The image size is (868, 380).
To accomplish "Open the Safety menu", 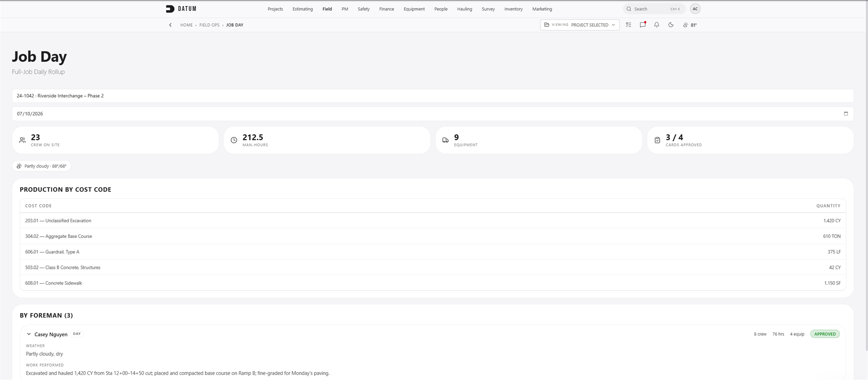I will pos(364,9).
